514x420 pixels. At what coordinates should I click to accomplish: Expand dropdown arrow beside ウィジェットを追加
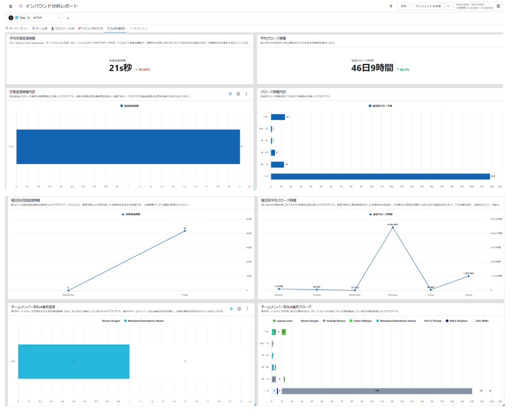pyautogui.click(x=448, y=7)
